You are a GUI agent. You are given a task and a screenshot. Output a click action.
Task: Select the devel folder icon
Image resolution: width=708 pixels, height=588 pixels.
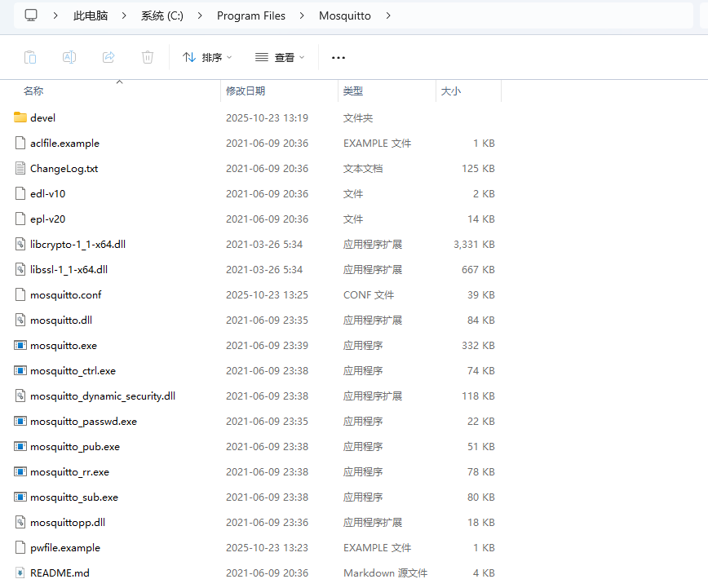coord(20,117)
